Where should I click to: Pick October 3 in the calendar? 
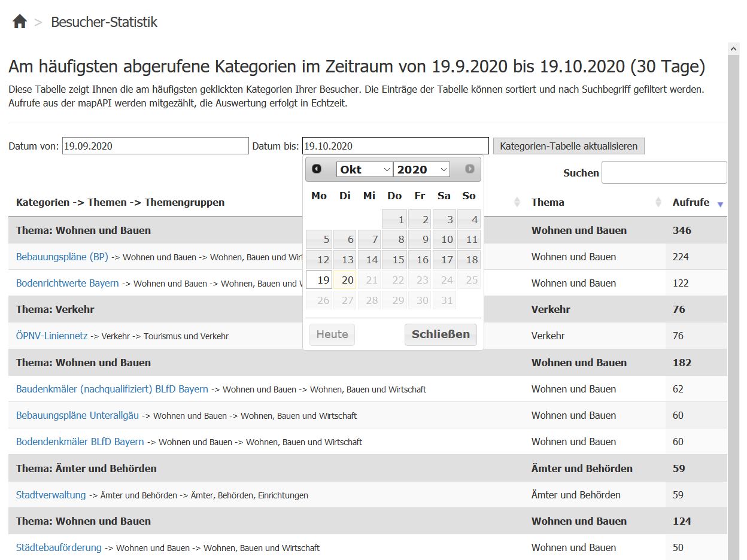(444, 220)
